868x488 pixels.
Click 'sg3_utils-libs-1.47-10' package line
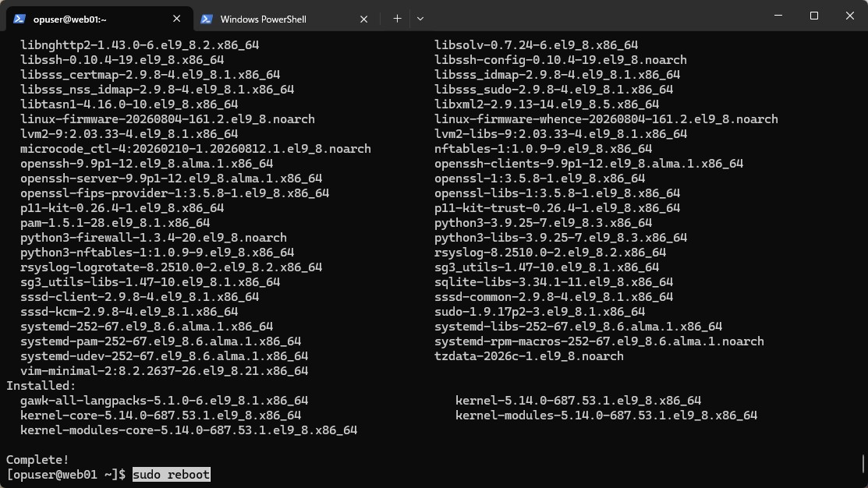point(150,281)
